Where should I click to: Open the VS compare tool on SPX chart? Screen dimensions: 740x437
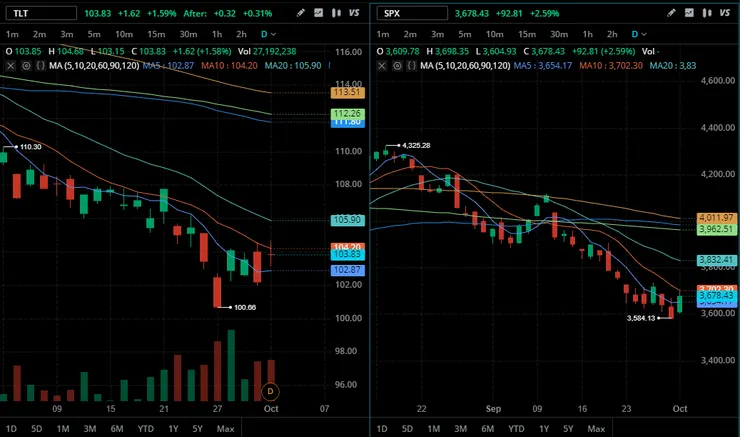click(x=725, y=13)
